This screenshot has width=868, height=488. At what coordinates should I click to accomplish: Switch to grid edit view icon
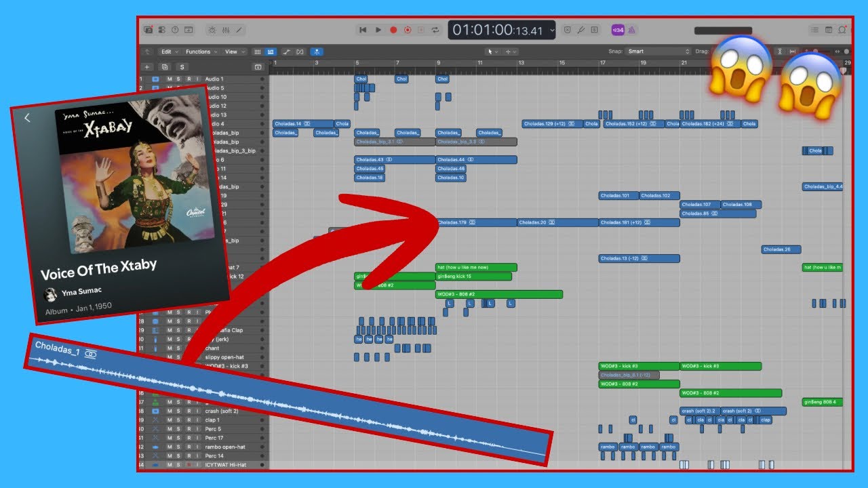[258, 52]
